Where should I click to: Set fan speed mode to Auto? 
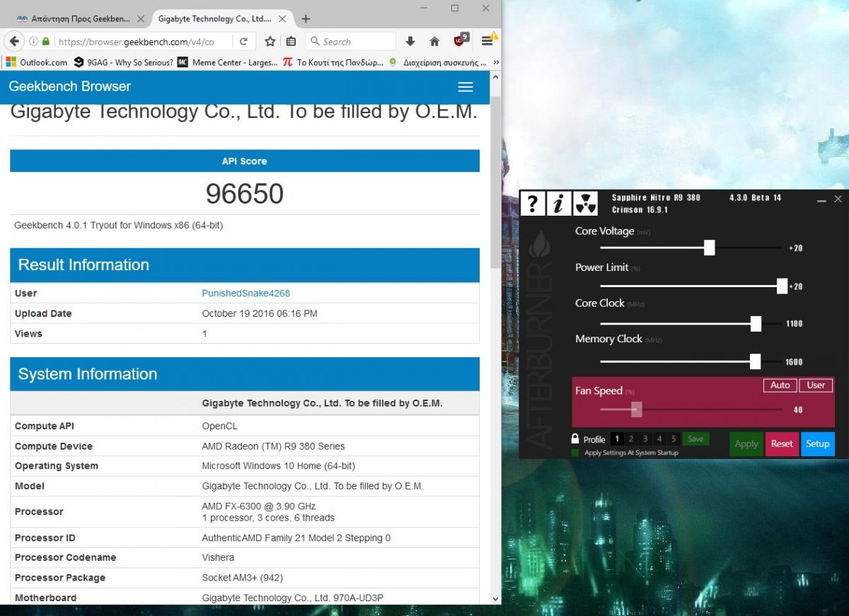point(780,385)
